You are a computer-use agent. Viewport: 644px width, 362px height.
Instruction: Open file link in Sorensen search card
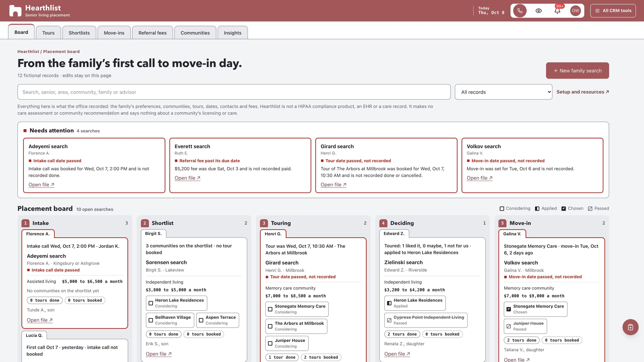tap(158, 354)
